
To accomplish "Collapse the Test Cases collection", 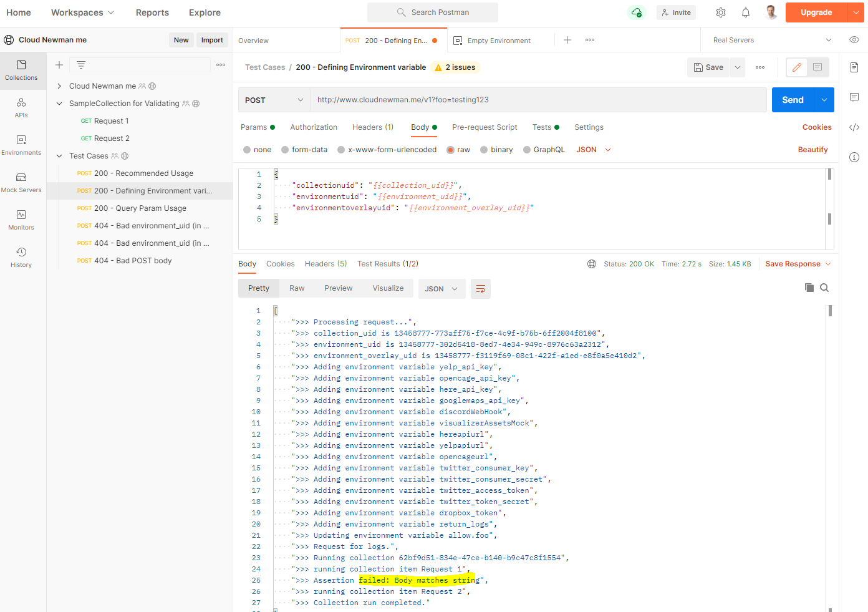I will pyautogui.click(x=59, y=156).
